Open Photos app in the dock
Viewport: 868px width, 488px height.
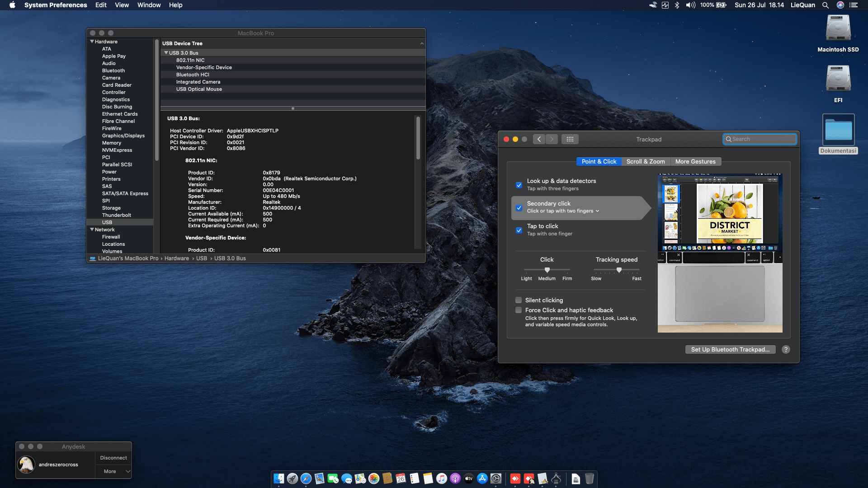[374, 479]
